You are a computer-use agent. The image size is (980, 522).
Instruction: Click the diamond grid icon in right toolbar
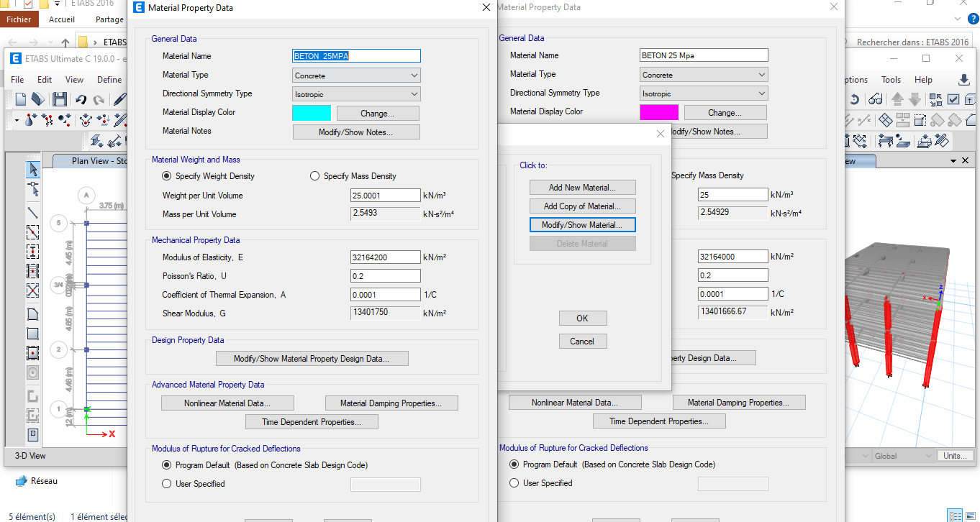886,120
